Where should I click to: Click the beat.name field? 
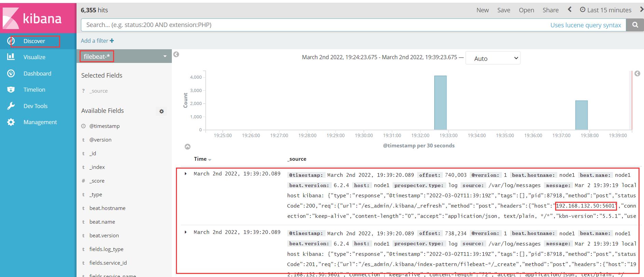pos(102,222)
